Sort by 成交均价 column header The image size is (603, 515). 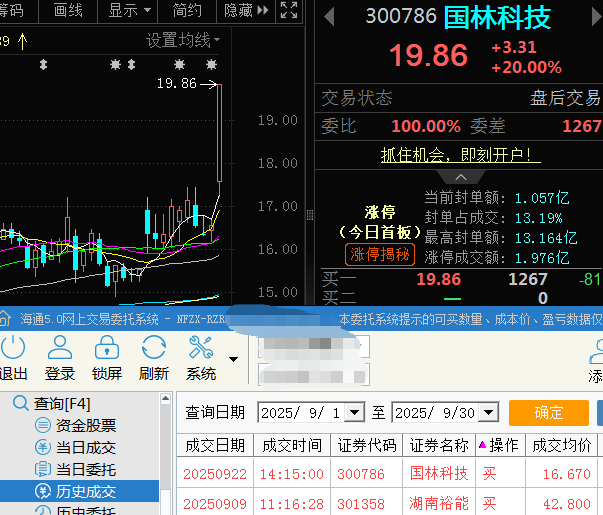(561, 445)
